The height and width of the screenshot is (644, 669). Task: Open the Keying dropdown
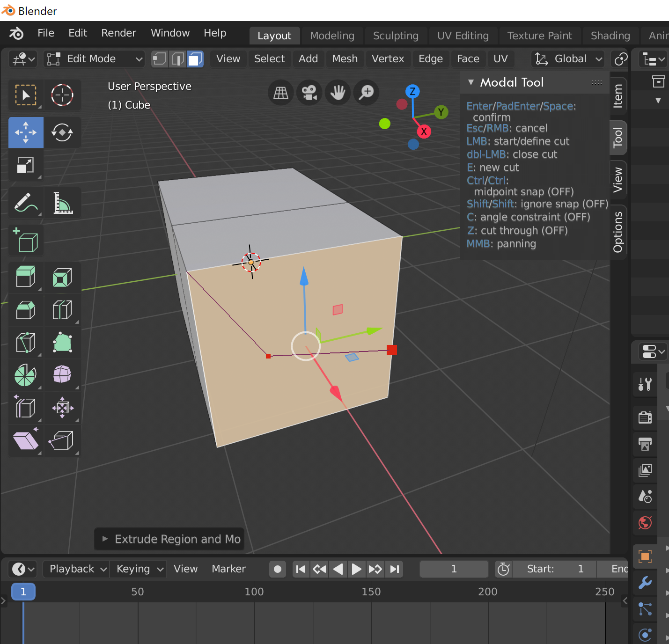click(x=138, y=569)
